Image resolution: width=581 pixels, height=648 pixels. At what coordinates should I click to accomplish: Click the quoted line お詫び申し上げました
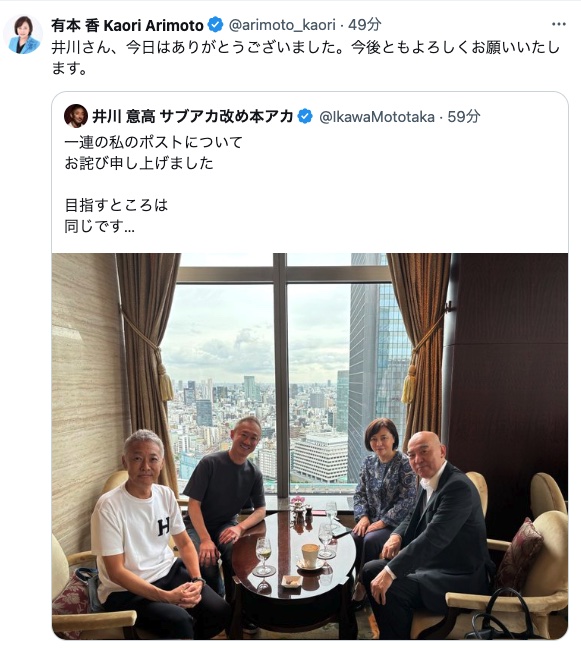point(139,163)
